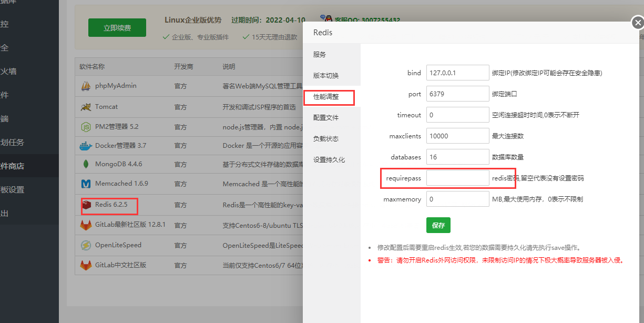Click the phpMyAdmin sailboat icon
This screenshot has width=644, height=323.
click(x=86, y=86)
